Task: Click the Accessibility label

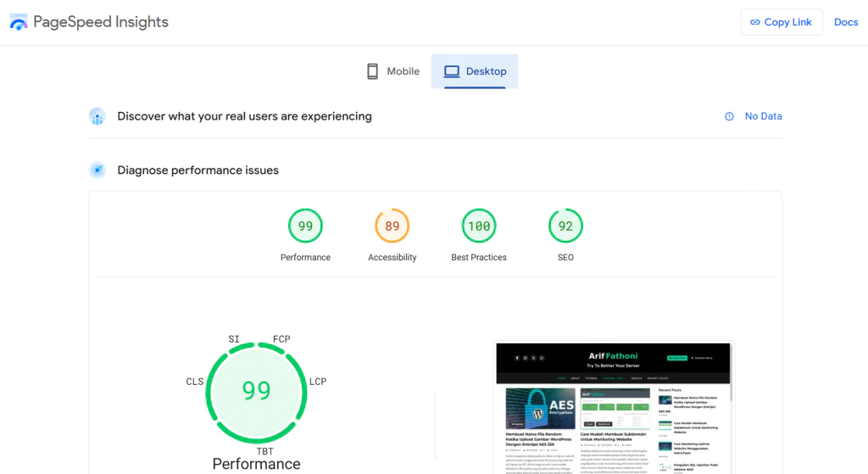Action: tap(392, 258)
